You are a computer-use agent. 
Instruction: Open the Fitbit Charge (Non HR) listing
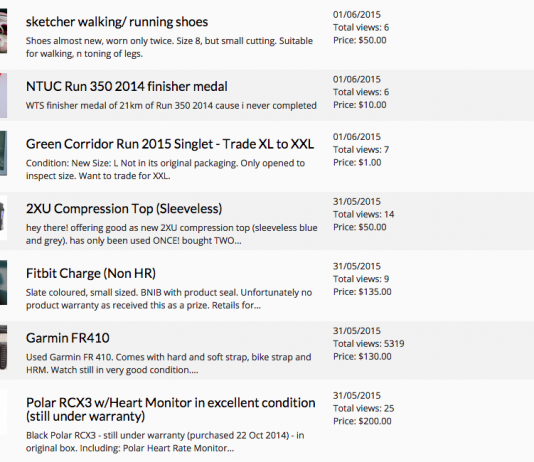91,273
